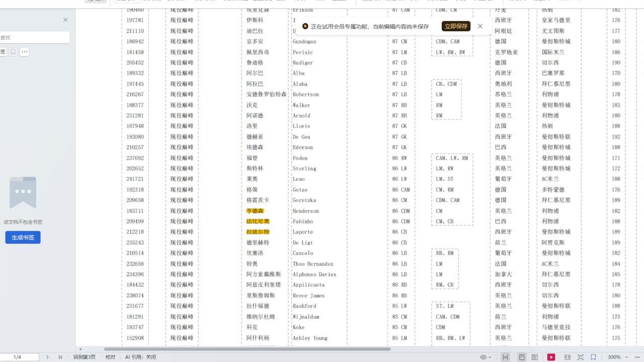Start slideshow play icon

(x=551, y=357)
